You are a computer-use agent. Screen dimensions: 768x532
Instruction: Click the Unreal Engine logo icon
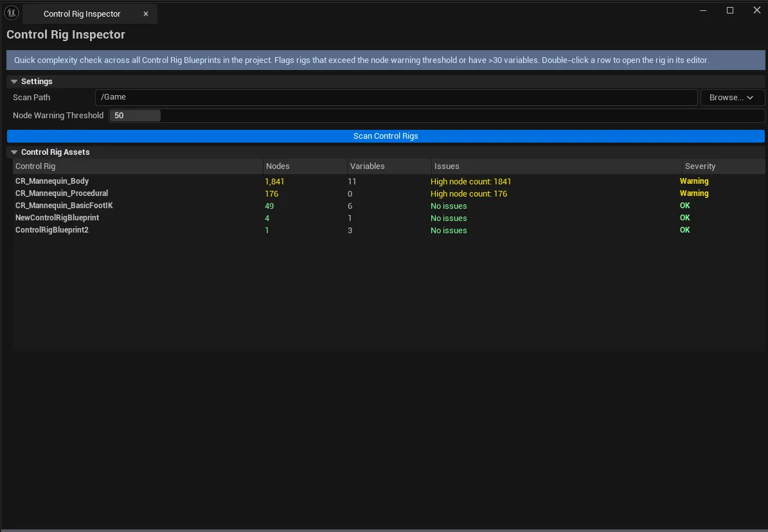click(12, 13)
